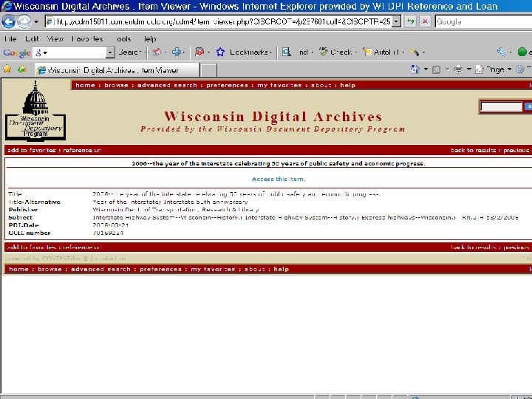Click the previous link above item record
532x399 pixels.
(516, 150)
